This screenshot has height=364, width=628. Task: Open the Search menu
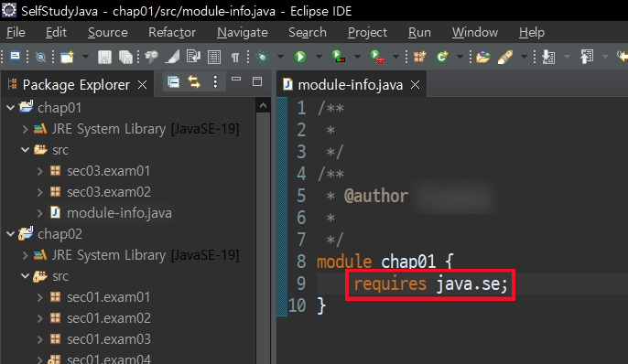[x=308, y=32]
